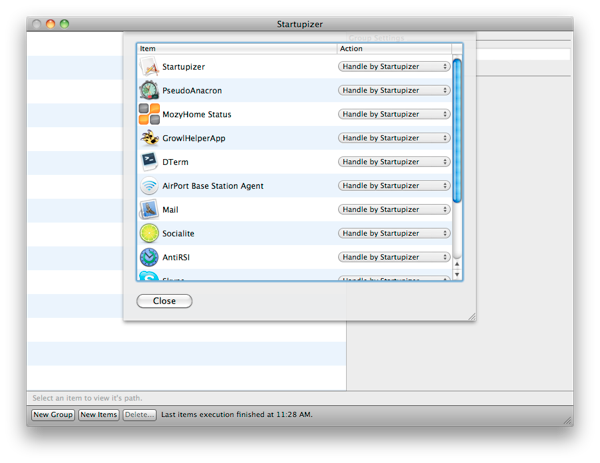The width and height of the screenshot is (600, 463).
Task: Open the Action dropdown for MozyHome Status
Action: point(394,114)
